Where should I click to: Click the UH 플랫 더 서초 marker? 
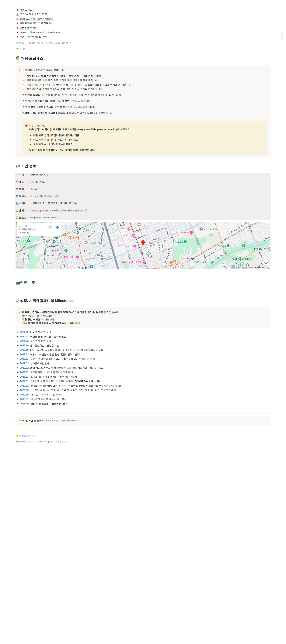click(x=77, y=257)
